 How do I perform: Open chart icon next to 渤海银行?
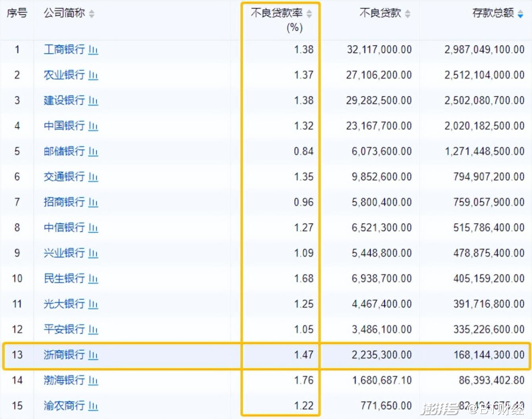pyautogui.click(x=93, y=381)
